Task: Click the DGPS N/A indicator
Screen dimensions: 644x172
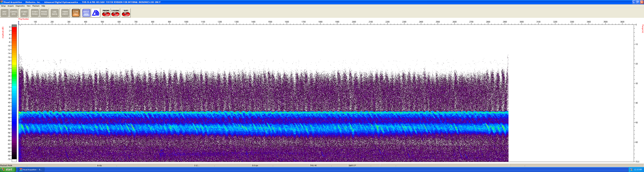Action: 126,13
